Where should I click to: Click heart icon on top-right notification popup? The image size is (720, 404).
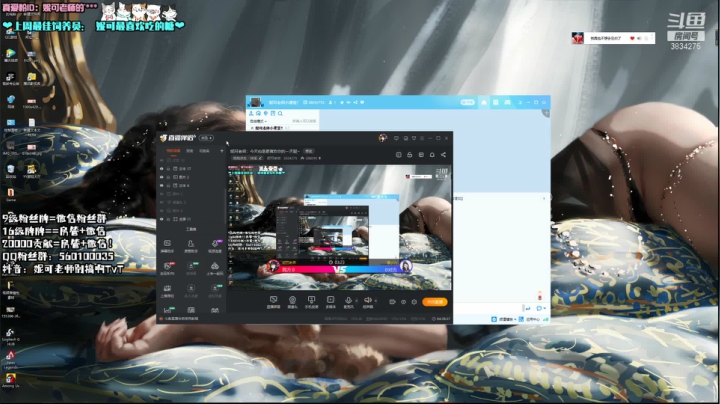[632, 38]
